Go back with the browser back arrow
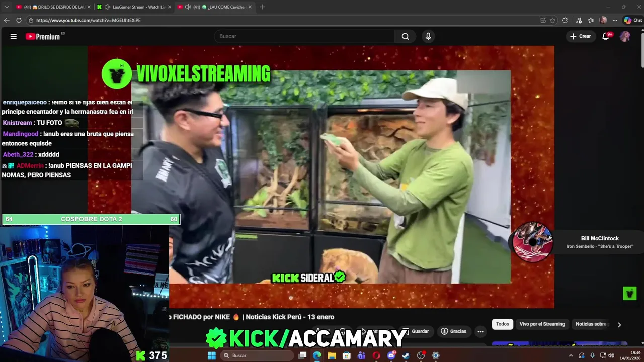 point(7,20)
